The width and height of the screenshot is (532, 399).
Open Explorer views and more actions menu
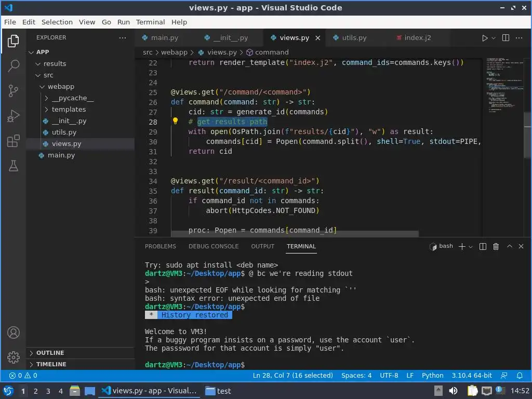click(x=123, y=37)
